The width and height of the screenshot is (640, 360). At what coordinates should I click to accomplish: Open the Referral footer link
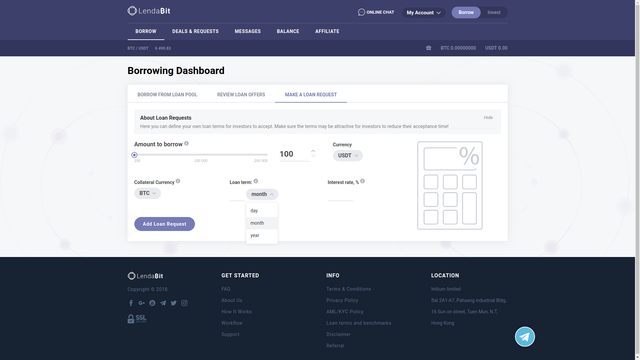pyautogui.click(x=335, y=346)
